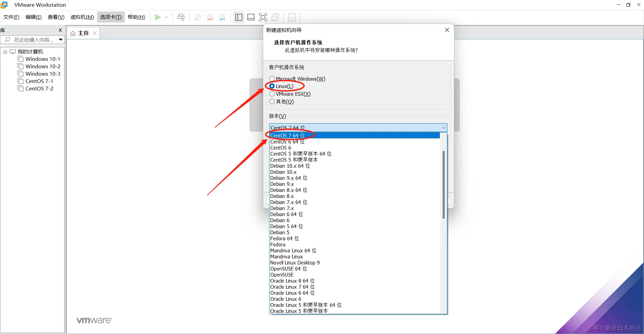This screenshot has height=334, width=644.
Task: Open the 查看(V) menu
Action: click(x=56, y=17)
